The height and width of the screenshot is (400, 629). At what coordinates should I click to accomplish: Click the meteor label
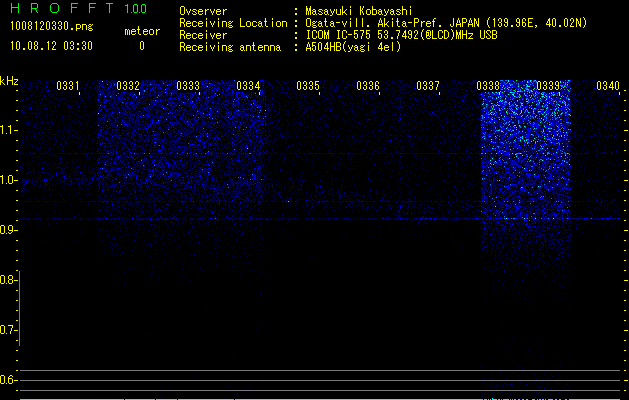[142, 31]
